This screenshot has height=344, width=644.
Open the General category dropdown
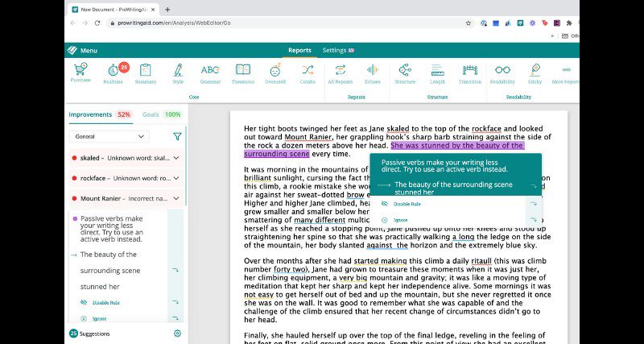point(109,136)
